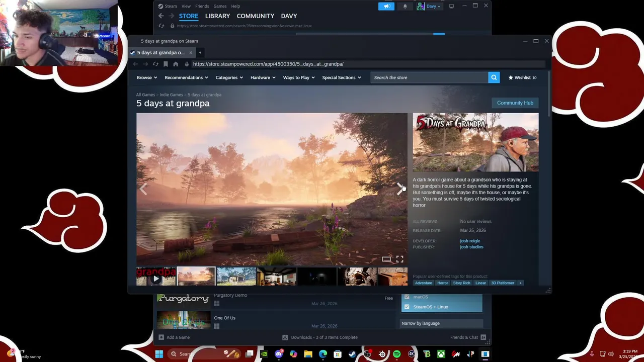Click main Steam window back arrow
644x362 pixels.
click(x=161, y=16)
